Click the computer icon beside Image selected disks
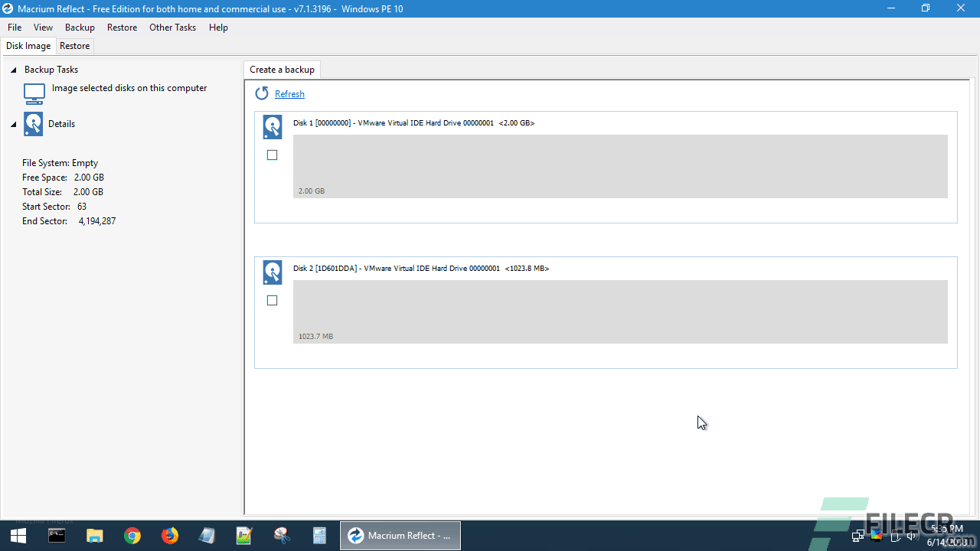This screenshot has width=980, height=551. coord(33,93)
